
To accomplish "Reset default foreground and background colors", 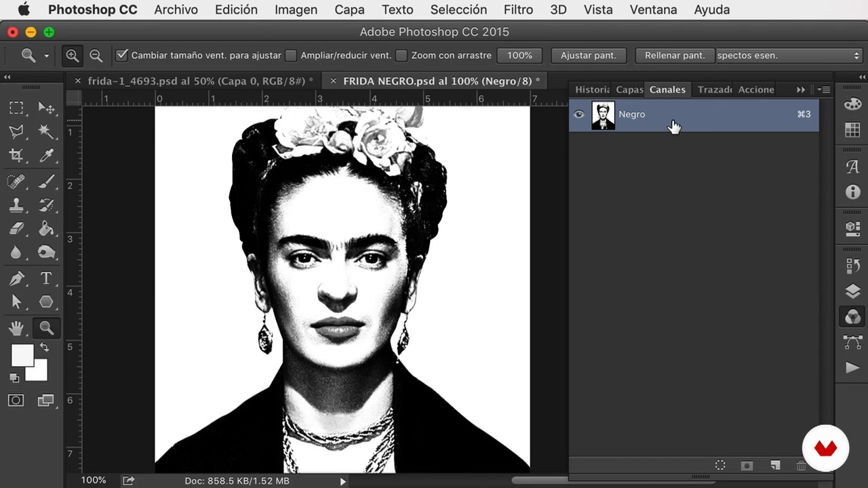I will click(x=14, y=378).
